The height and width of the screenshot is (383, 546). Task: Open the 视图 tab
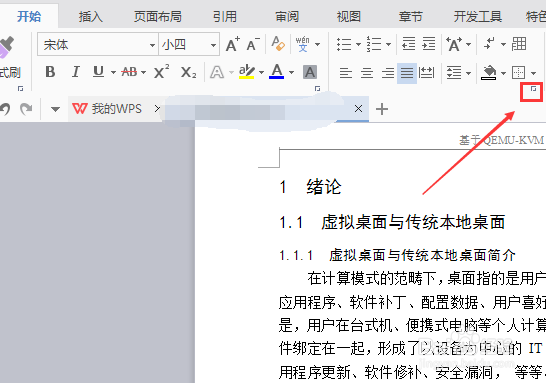pos(349,16)
